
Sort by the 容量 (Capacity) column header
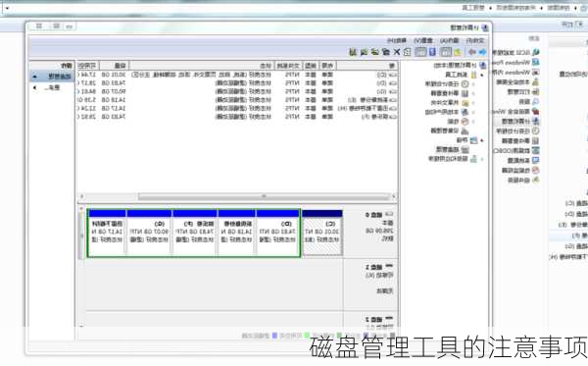pos(115,66)
